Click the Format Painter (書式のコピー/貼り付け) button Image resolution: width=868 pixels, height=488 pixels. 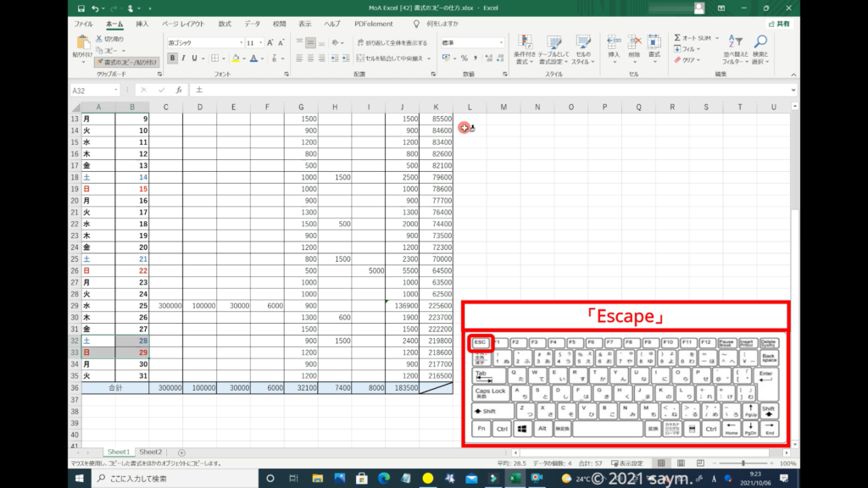126,62
